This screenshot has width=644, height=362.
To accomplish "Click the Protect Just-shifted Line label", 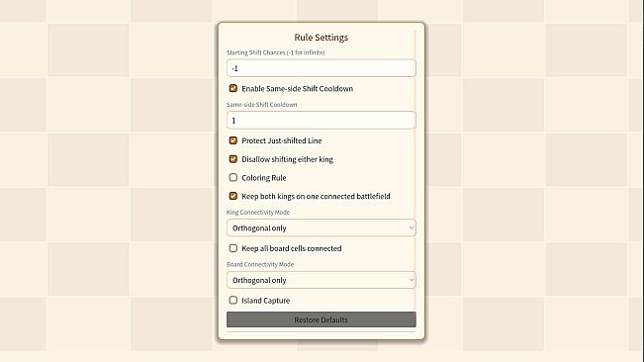I will tap(282, 140).
